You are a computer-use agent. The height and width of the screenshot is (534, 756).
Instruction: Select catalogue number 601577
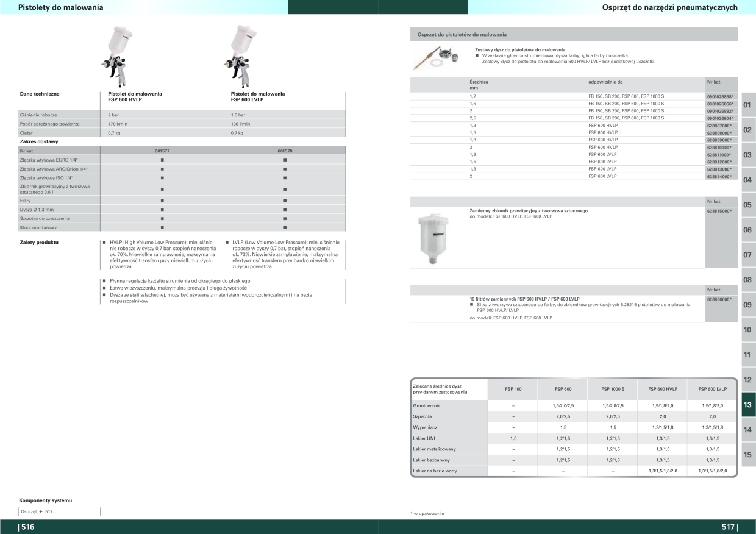pos(162,151)
